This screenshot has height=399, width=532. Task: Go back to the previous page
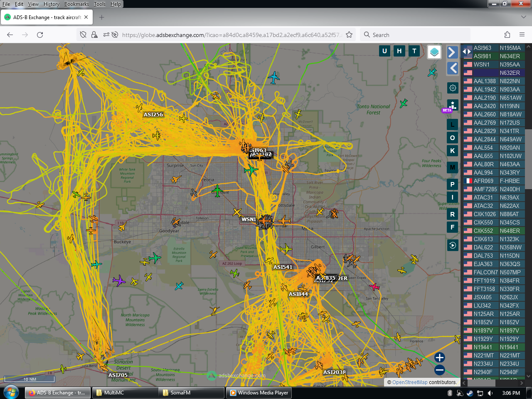point(10,35)
